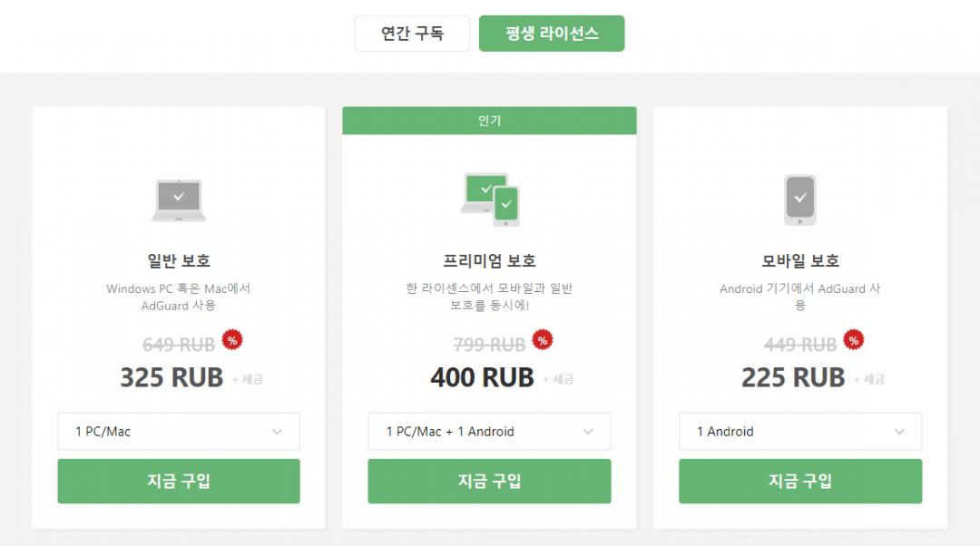The height and width of the screenshot is (546, 980).
Task: Click the 일반 보호 plan title
Action: [x=179, y=261]
